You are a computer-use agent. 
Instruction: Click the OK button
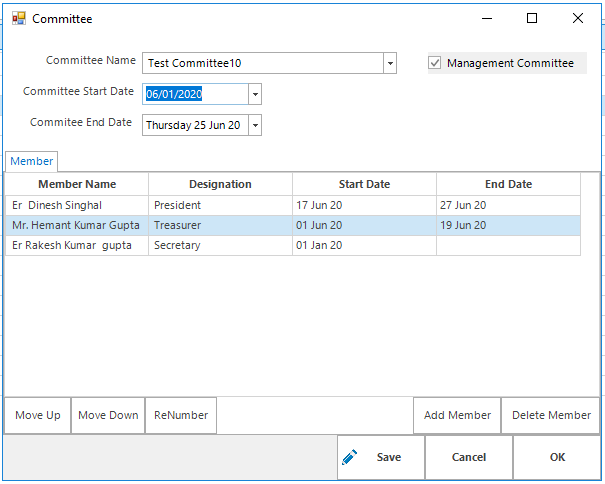(x=557, y=457)
